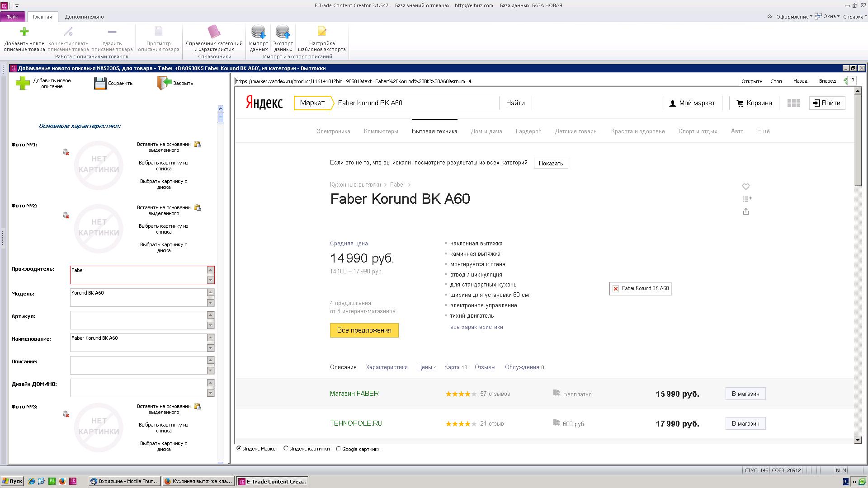Click the add-to-comparison list icon
This screenshot has width=868, height=488.
[747, 199]
